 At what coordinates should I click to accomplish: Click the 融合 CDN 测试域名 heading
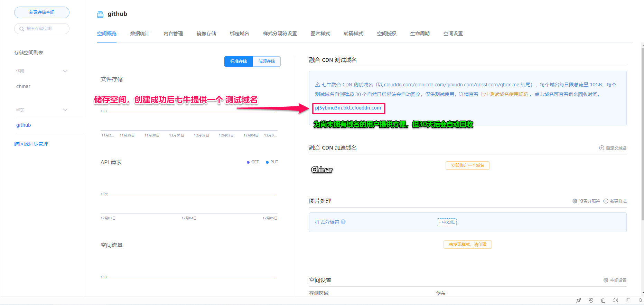coord(333,60)
